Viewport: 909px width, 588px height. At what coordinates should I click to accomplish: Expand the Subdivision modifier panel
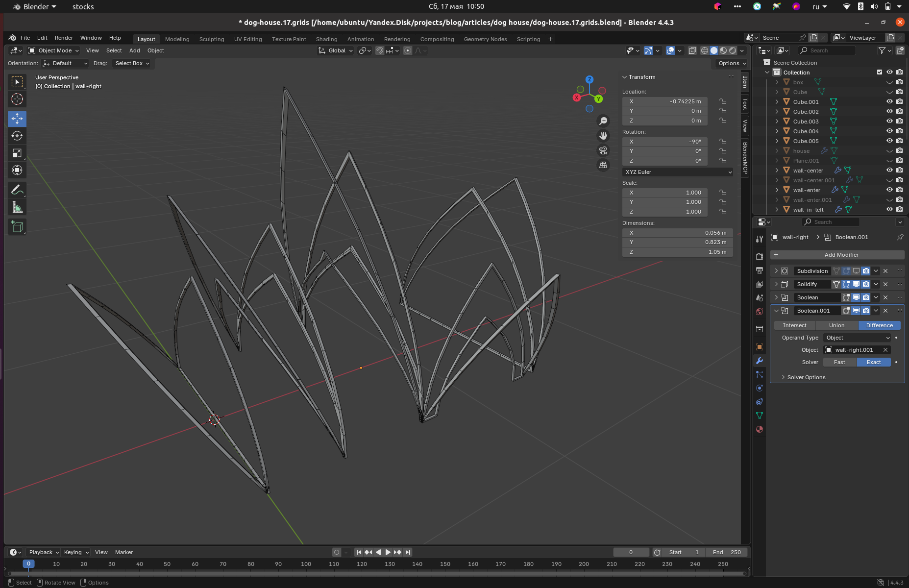[776, 271]
